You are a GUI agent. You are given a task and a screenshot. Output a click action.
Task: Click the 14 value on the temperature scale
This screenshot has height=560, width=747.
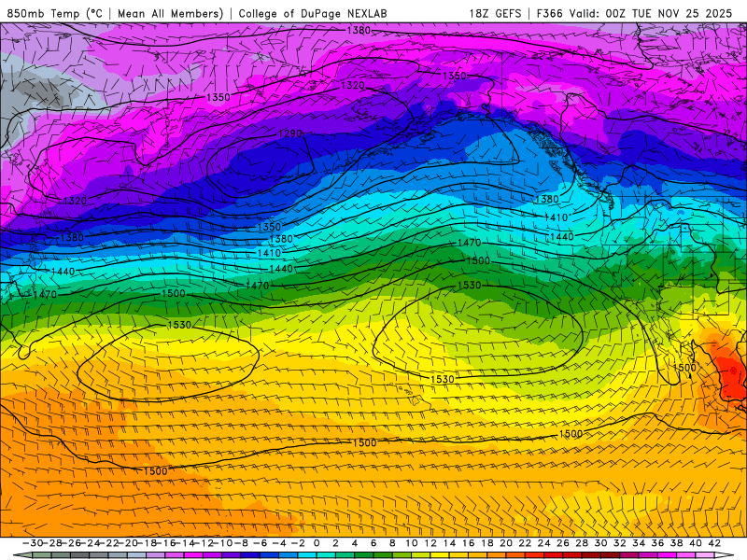coord(450,543)
